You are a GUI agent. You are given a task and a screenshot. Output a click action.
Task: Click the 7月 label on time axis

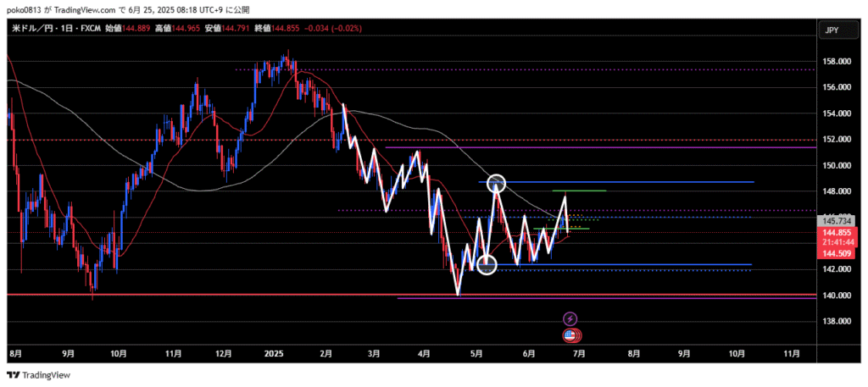tap(581, 354)
